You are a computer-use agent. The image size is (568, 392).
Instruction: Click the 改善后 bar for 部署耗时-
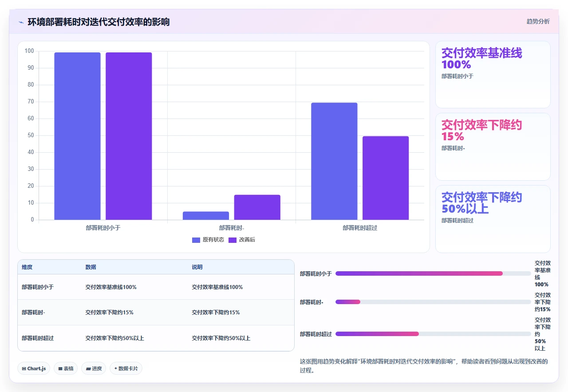257,207
